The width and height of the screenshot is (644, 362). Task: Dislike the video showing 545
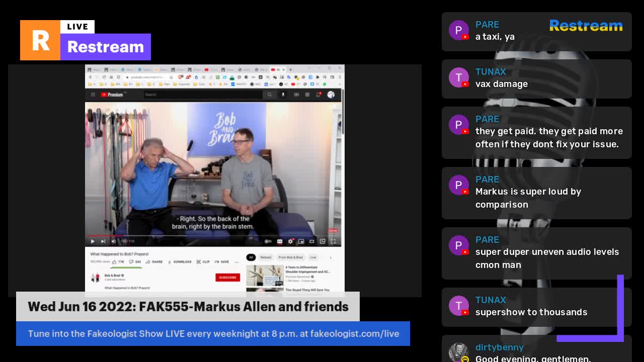click(135, 262)
